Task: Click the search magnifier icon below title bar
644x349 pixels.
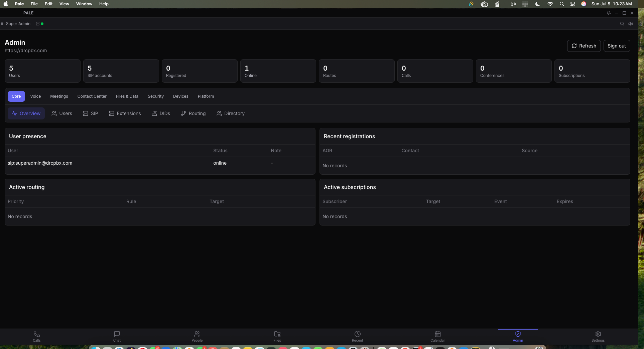Action: [x=622, y=24]
